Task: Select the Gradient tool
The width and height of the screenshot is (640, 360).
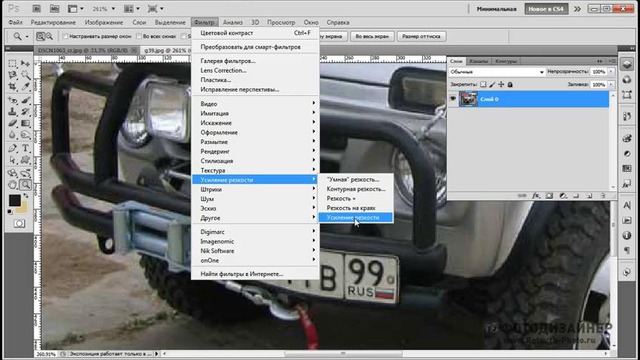Action: 25,123
